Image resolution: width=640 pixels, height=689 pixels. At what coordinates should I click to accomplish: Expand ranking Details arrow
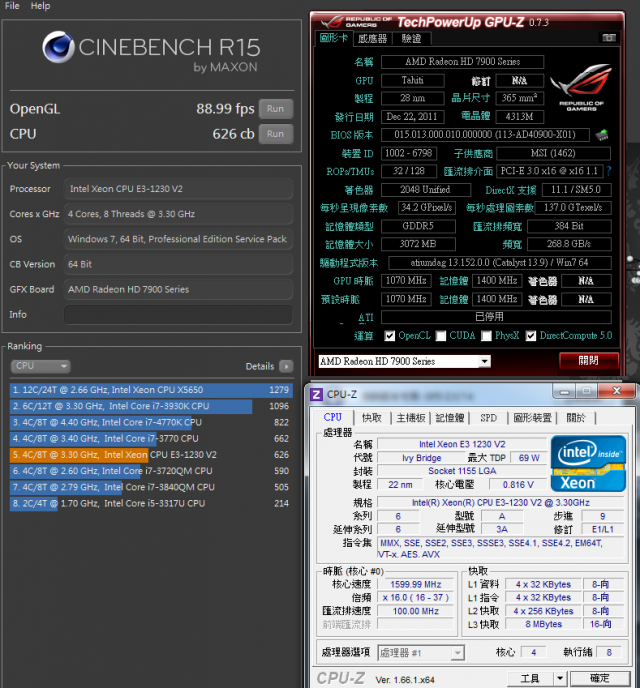[x=286, y=366]
